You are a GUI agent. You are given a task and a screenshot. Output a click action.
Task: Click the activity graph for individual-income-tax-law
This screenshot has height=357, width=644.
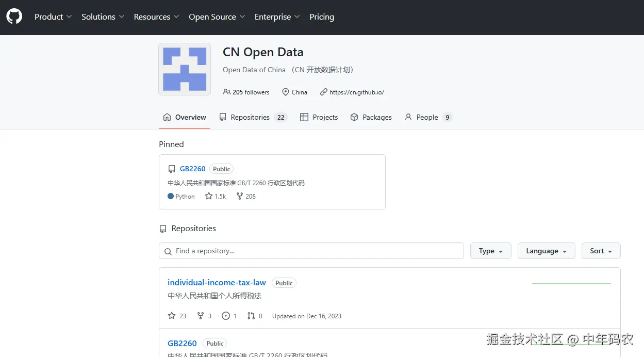point(571,283)
